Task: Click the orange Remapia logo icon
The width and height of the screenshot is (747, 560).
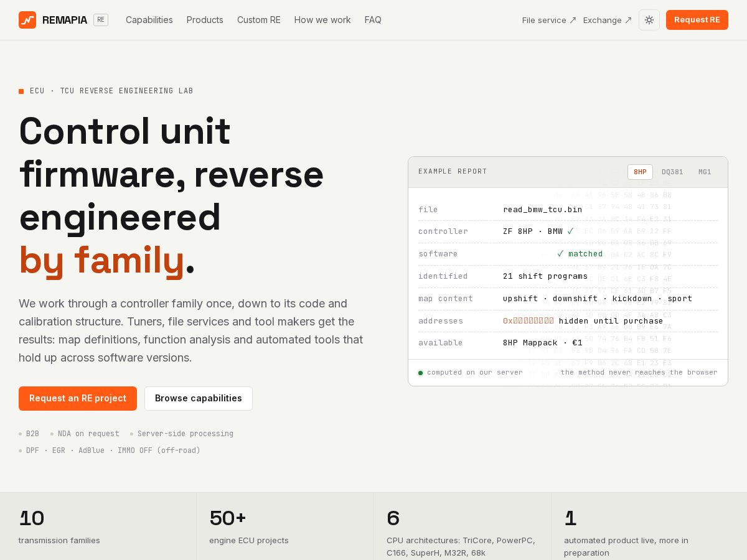Action: point(27,20)
